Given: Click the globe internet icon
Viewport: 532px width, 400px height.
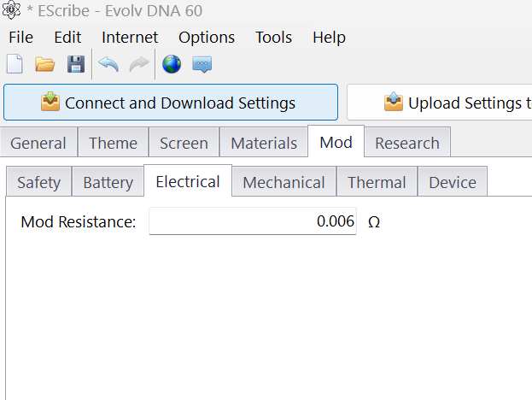Looking at the screenshot, I should [x=171, y=64].
